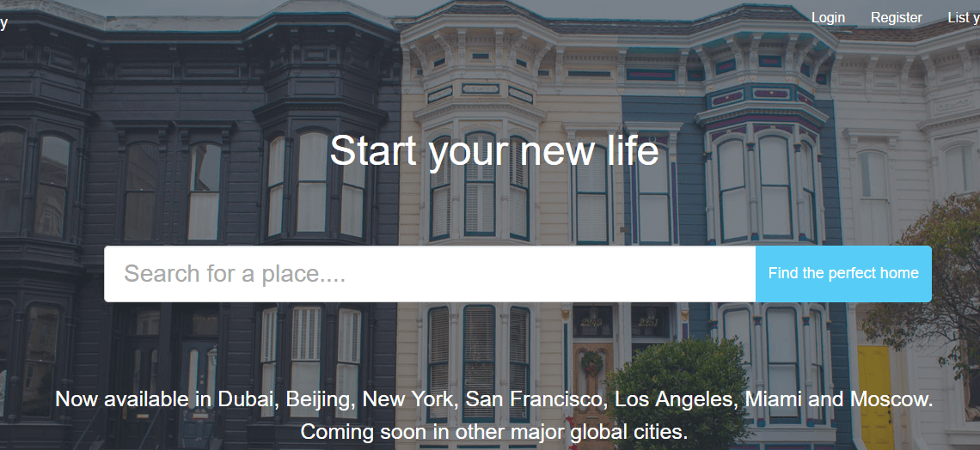Click the wreath on the wooden door
The image size is (980, 450).
coord(591,364)
